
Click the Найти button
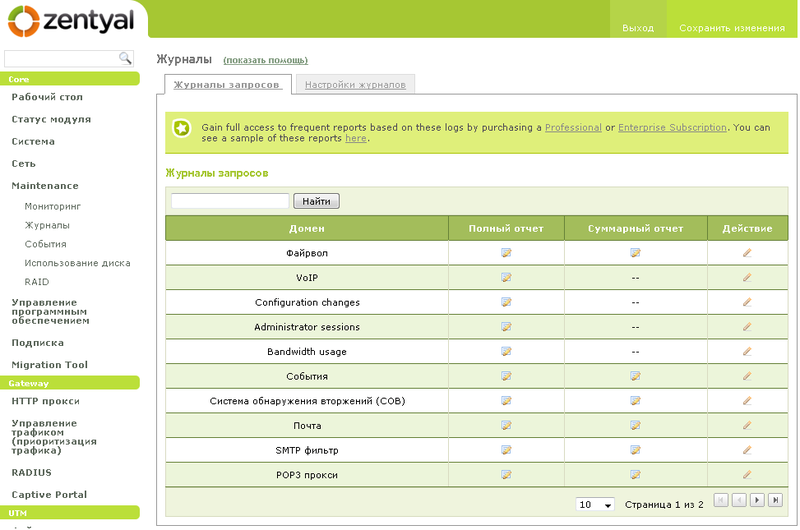click(316, 201)
